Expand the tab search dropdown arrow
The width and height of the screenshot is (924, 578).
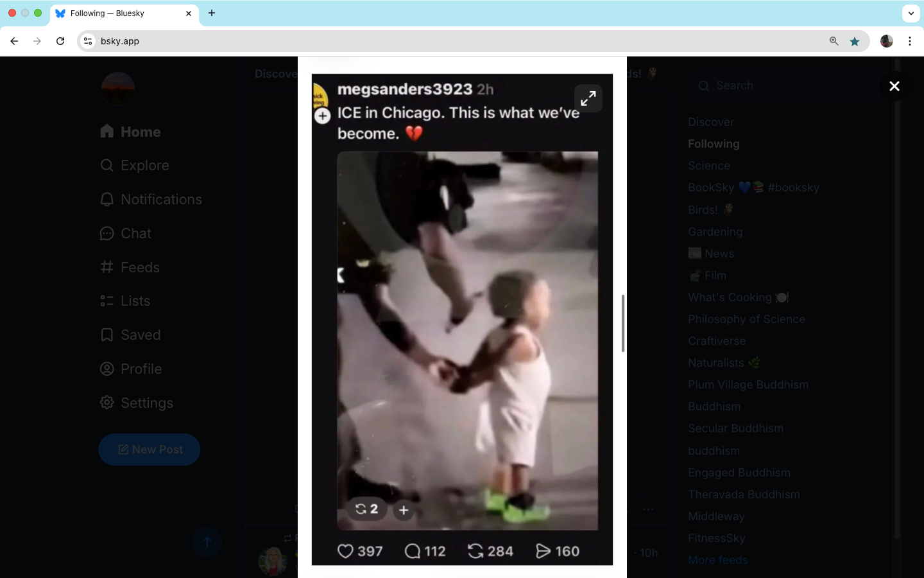tap(911, 13)
